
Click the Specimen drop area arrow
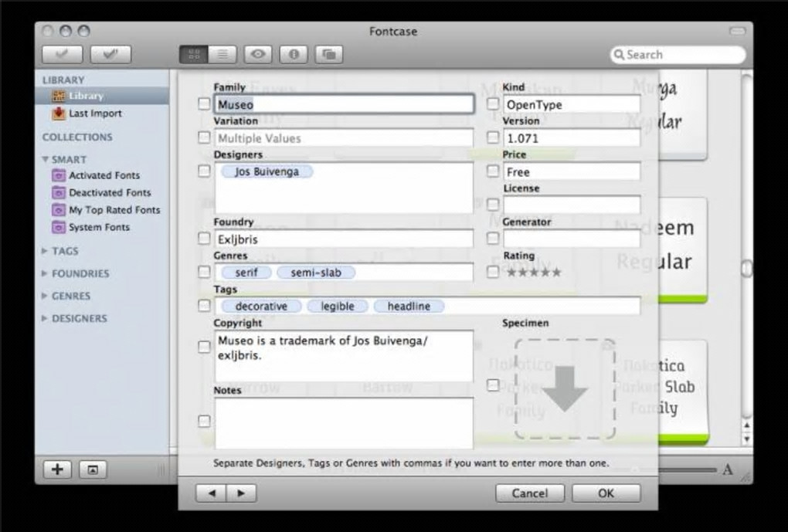click(565, 388)
